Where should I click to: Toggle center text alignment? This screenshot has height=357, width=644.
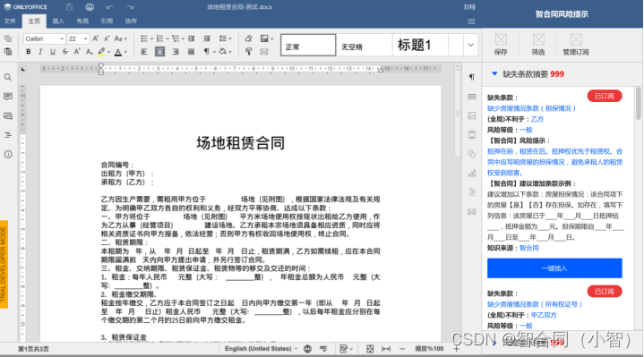pyautogui.click(x=159, y=52)
